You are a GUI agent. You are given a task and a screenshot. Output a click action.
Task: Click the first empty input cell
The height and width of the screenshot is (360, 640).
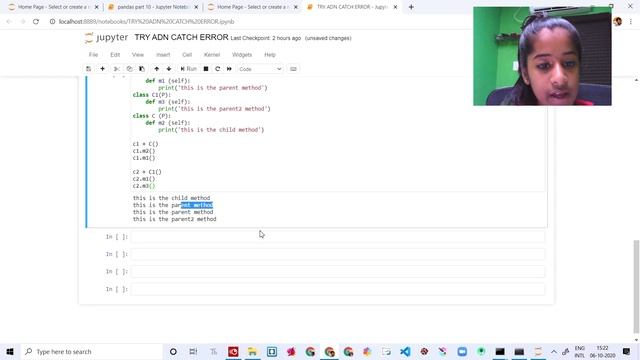338,237
